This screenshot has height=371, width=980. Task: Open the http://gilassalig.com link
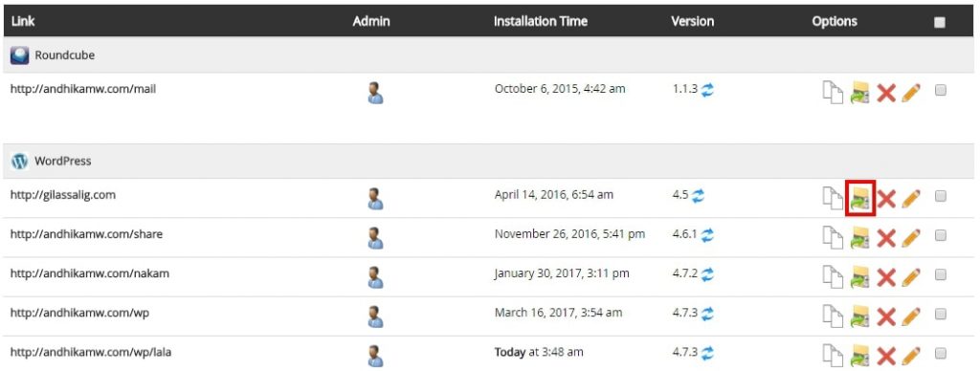[x=63, y=195]
